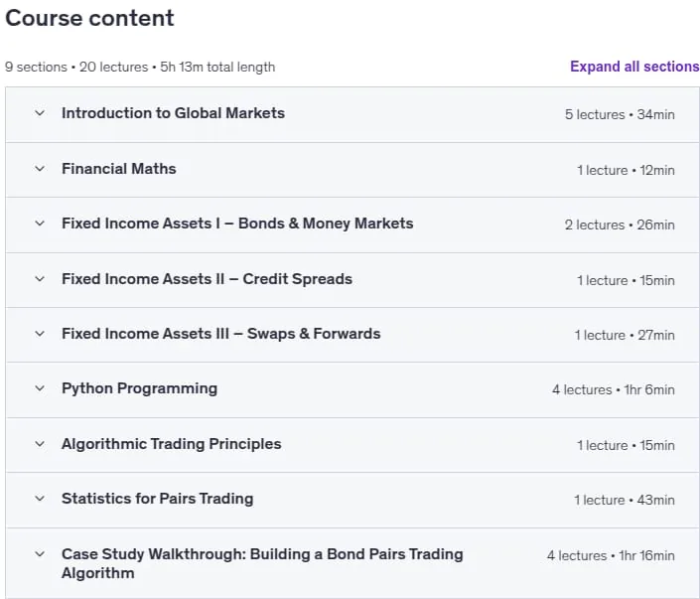The width and height of the screenshot is (700, 599).
Task: Click Case Study Walkthrough section title
Action: pos(262,563)
